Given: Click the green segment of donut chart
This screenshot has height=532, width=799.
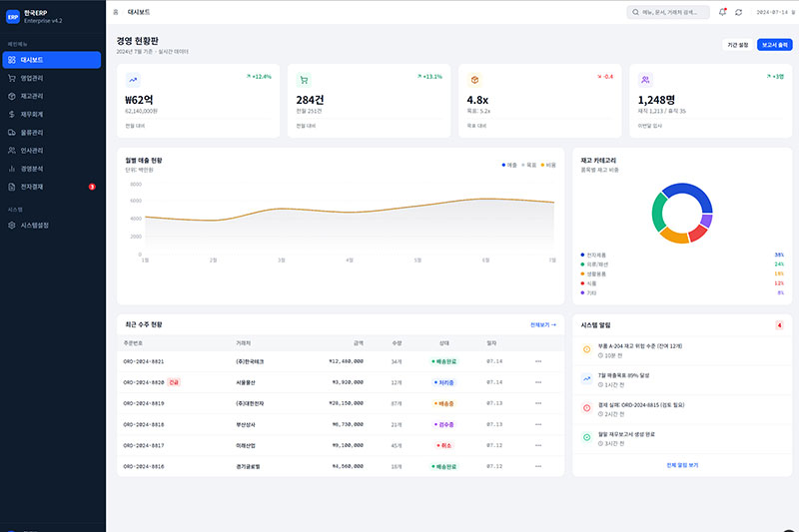Looking at the screenshot, I should point(658,213).
